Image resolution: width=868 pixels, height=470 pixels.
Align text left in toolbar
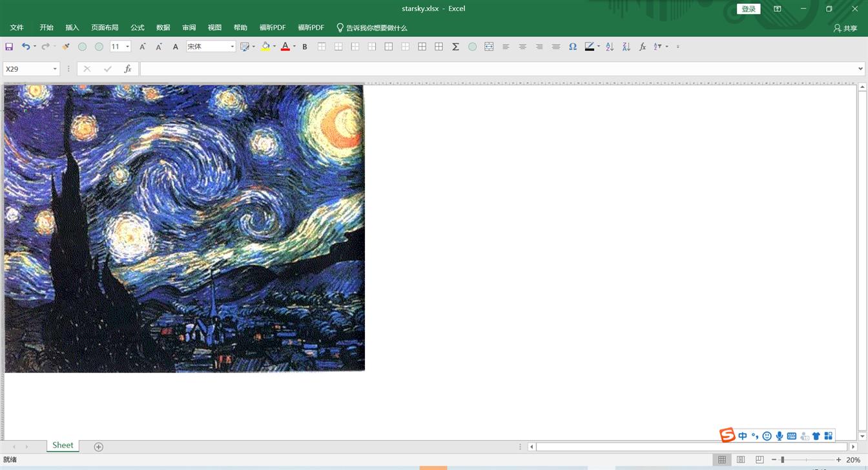pos(506,47)
